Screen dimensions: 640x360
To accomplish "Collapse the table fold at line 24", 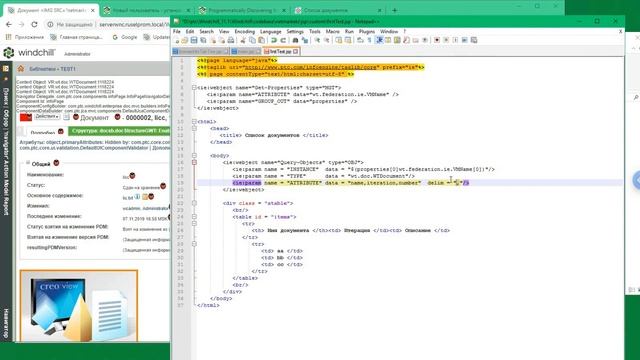I will (x=194, y=217).
